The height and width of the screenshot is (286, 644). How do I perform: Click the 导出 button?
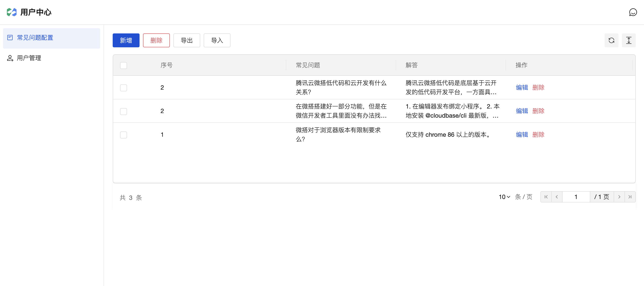pos(187,40)
